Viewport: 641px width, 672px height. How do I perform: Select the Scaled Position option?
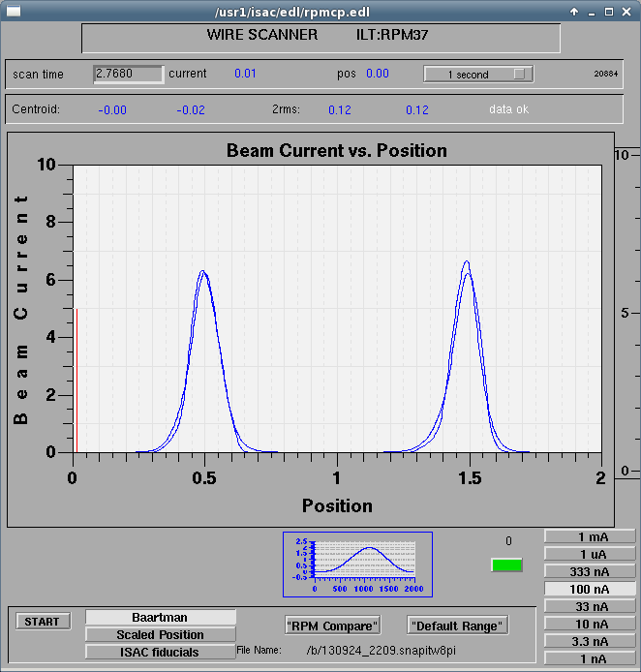(x=161, y=634)
